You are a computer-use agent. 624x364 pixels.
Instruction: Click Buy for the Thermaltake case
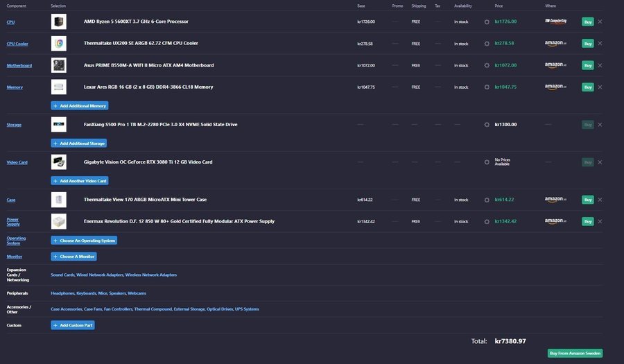[x=587, y=200]
